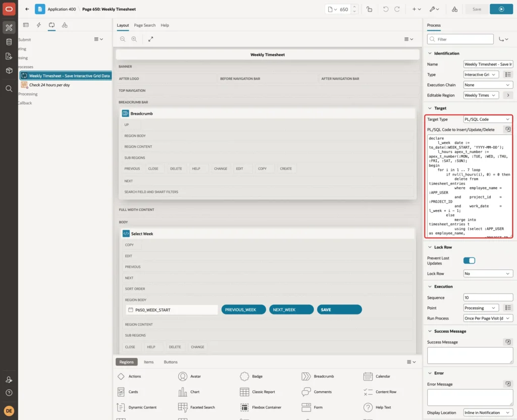Viewport: 517px width, 420px height.
Task: Click the NEXT_WEEK button in layout
Action: click(x=291, y=309)
